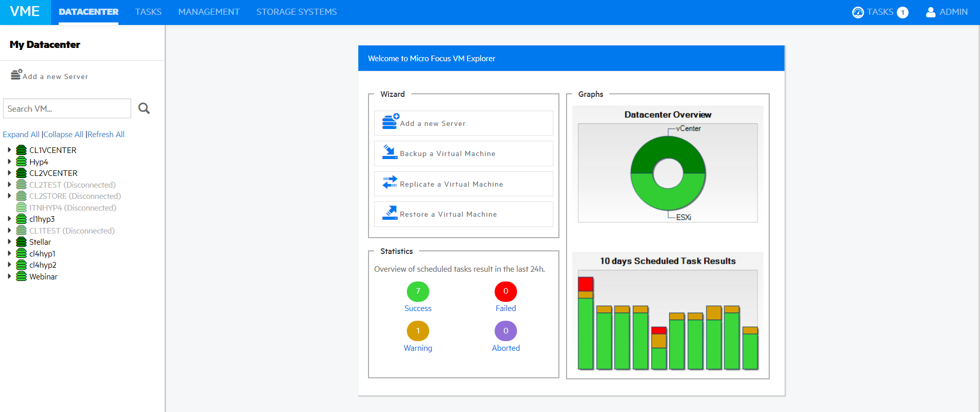Open the Failed link
980x412 pixels.
click(x=506, y=308)
